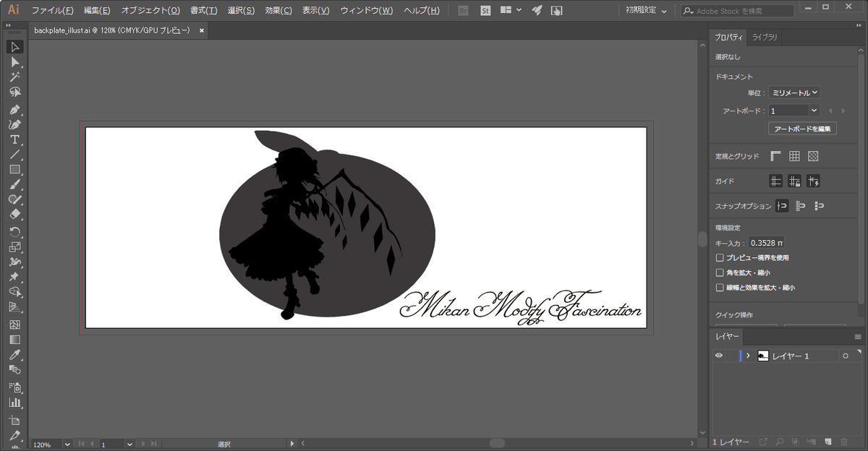The width and height of the screenshot is (868, 451).
Task: Open the 単位 ミリメートル dropdown
Action: (x=794, y=93)
